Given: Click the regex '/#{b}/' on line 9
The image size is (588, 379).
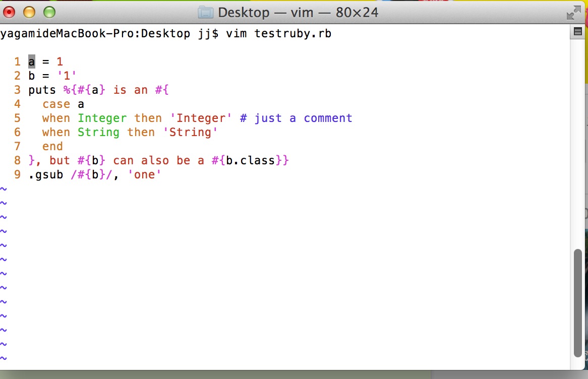Looking at the screenshot, I should tap(91, 175).
